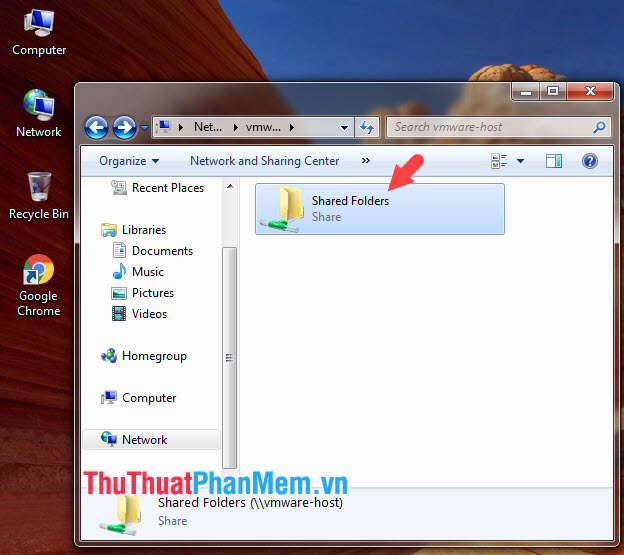Open the Videos library
The image size is (624, 555).
[149, 314]
